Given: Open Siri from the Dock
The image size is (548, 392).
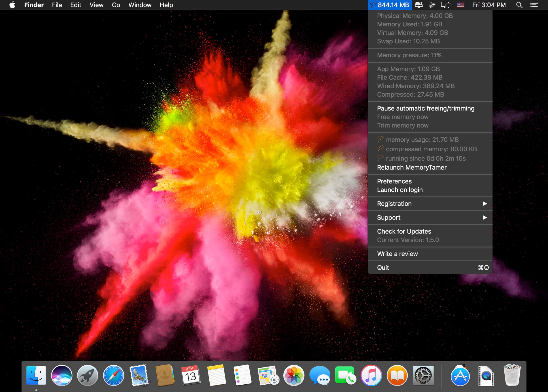Looking at the screenshot, I should [x=62, y=375].
